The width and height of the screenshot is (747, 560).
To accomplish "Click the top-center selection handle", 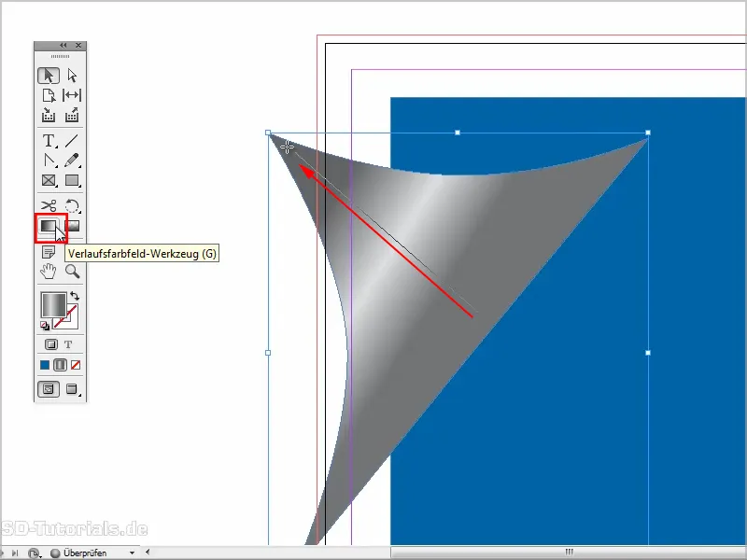I will [458, 133].
